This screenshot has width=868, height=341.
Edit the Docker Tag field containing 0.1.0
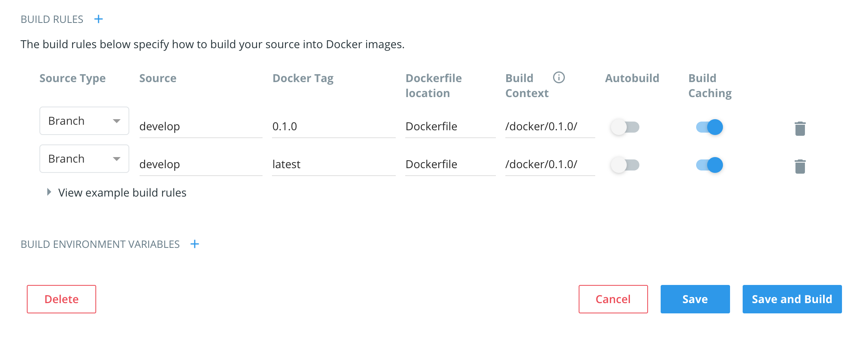tap(333, 126)
